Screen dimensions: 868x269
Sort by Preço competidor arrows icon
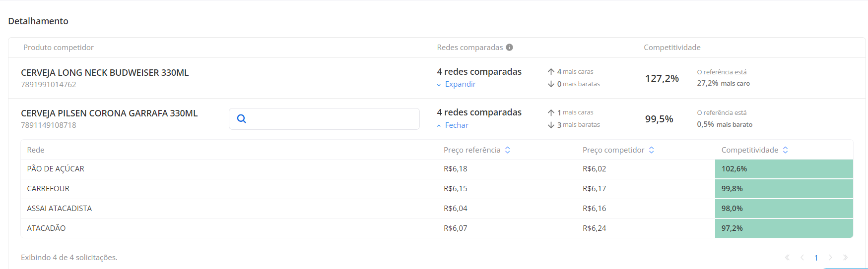[651, 150]
